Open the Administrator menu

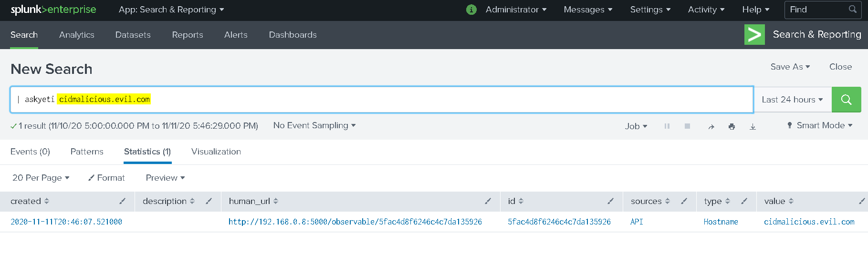tap(516, 10)
